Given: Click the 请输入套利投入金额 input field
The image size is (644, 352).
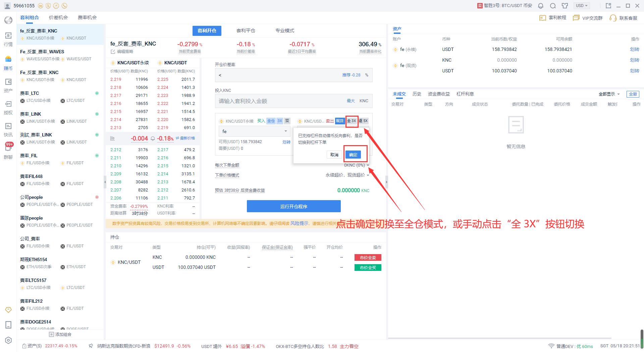Looking at the screenshot, I should pos(294,101).
